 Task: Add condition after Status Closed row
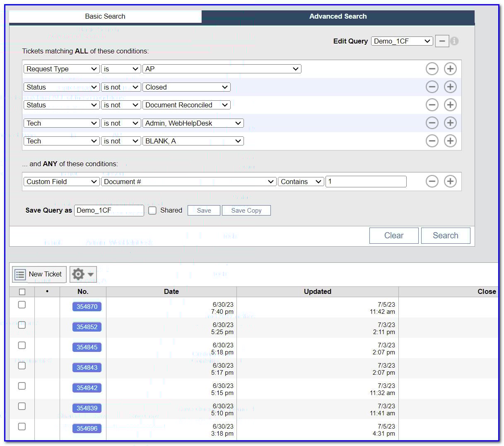[x=450, y=87]
